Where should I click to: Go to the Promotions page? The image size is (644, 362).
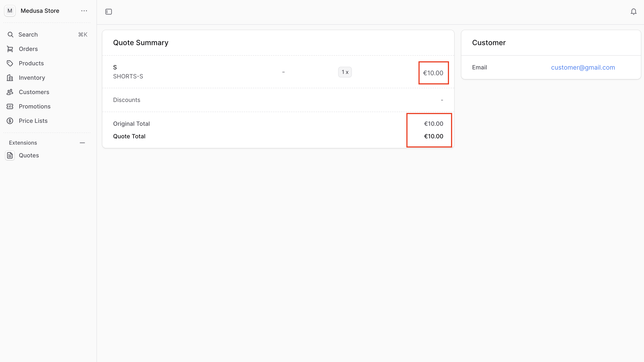(35, 107)
